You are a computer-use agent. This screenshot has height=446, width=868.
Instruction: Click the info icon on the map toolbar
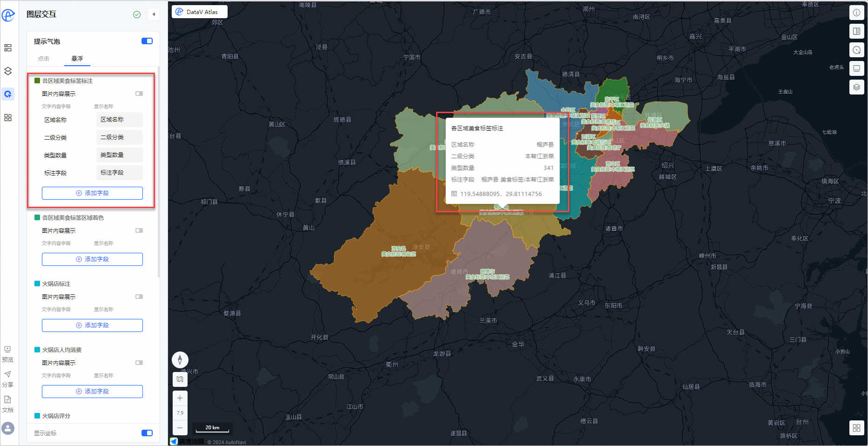[x=856, y=13]
